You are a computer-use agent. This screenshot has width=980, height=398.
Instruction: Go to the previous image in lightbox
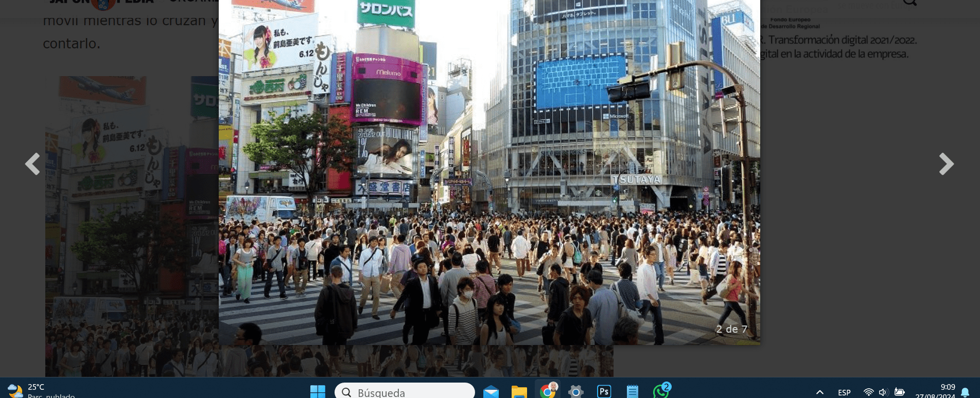(x=32, y=164)
